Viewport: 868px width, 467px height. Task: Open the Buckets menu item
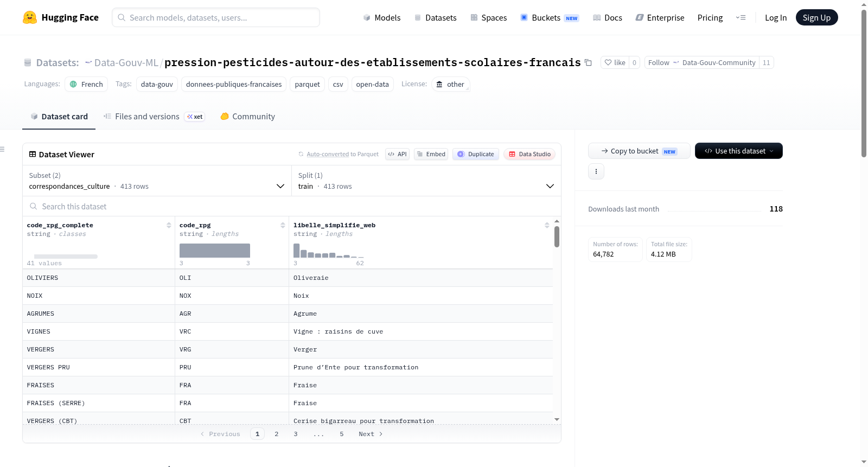coord(550,17)
